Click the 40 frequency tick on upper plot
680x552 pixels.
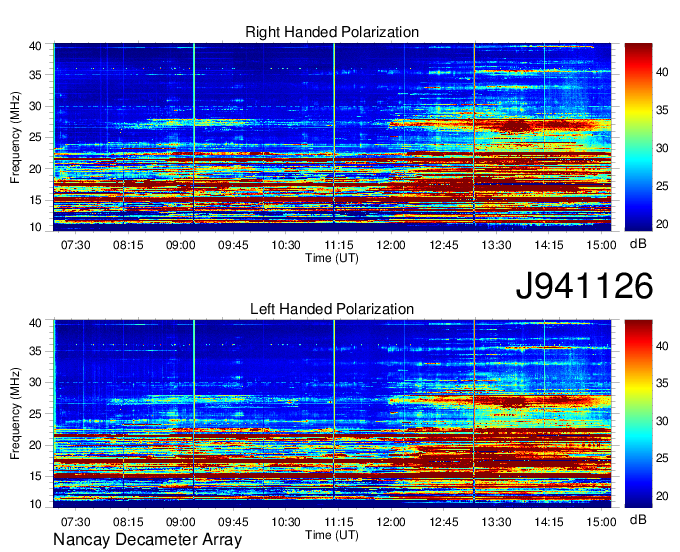point(35,46)
